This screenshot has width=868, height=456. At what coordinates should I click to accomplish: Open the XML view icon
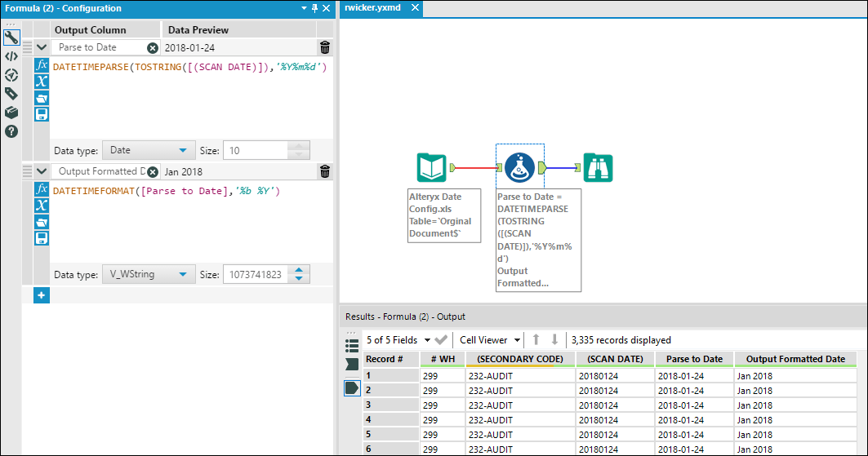coord(11,56)
